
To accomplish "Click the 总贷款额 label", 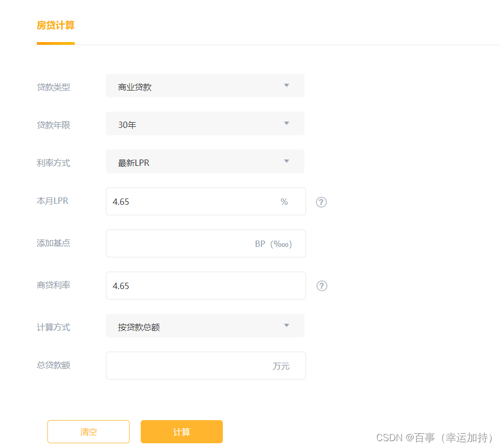I will tap(53, 365).
